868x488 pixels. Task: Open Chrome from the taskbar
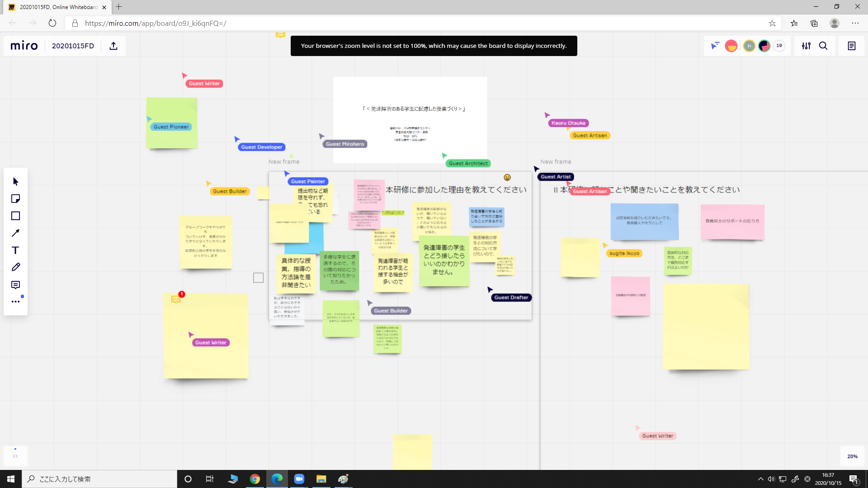255,479
